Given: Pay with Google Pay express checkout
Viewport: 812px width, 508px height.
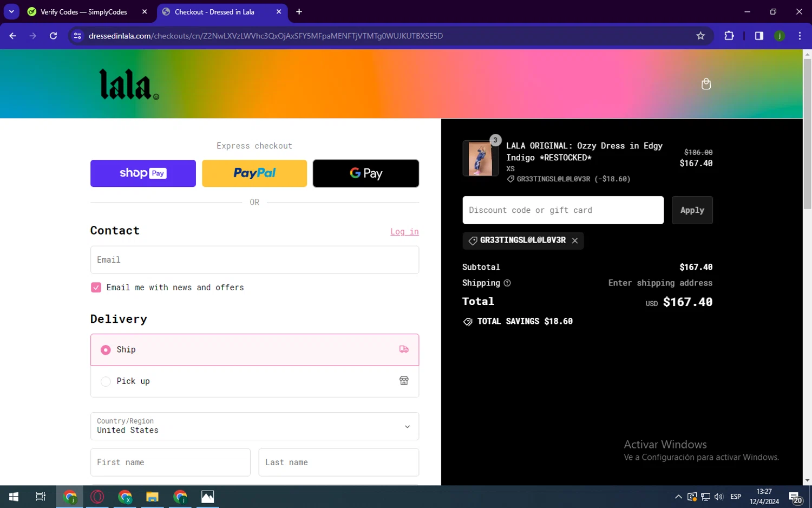Looking at the screenshot, I should point(366,173).
